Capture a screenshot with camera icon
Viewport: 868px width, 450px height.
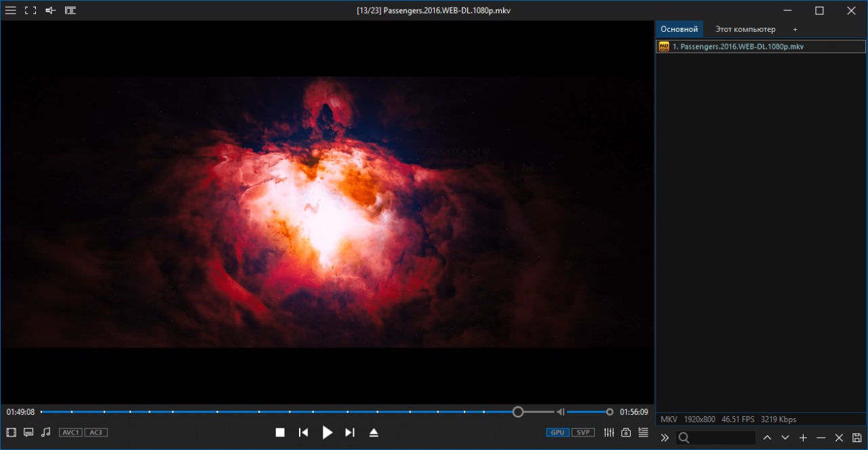point(626,432)
